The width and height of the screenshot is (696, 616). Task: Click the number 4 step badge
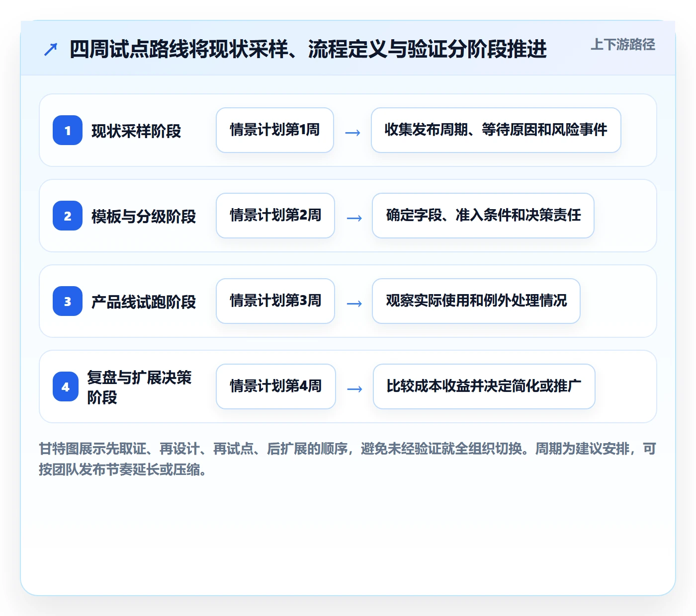pyautogui.click(x=66, y=386)
